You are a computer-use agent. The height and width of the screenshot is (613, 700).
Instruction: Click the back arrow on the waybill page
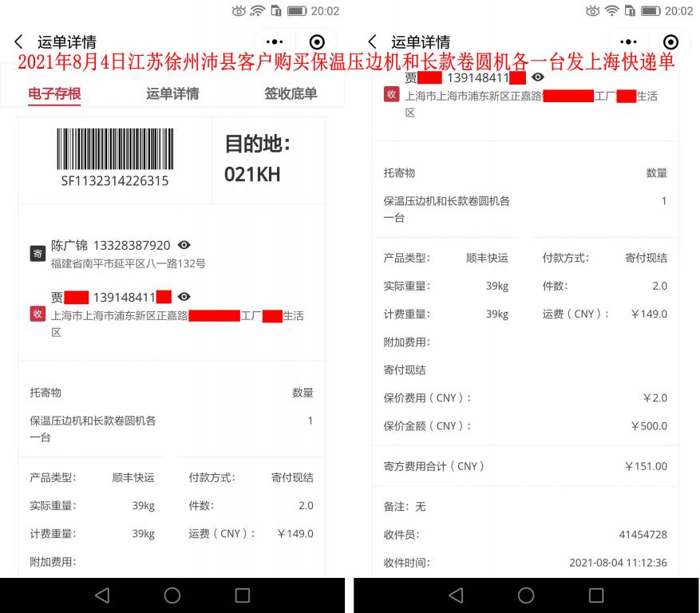click(18, 42)
